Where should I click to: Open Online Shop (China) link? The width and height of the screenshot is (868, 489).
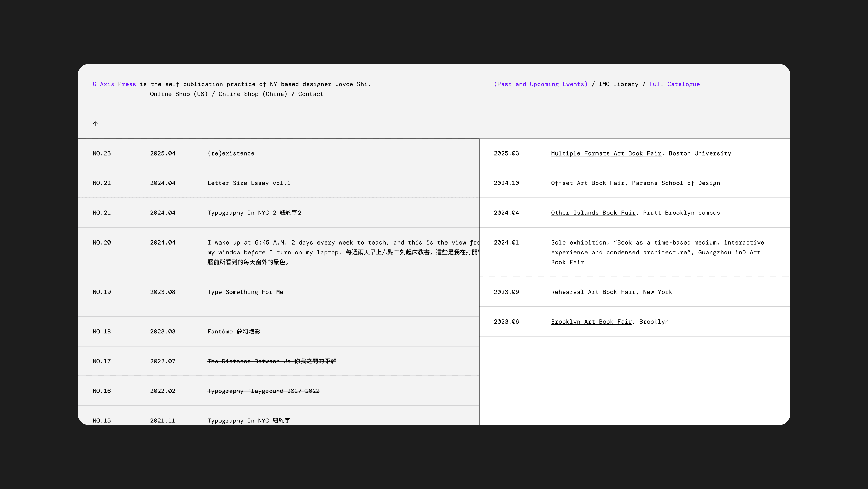(253, 94)
